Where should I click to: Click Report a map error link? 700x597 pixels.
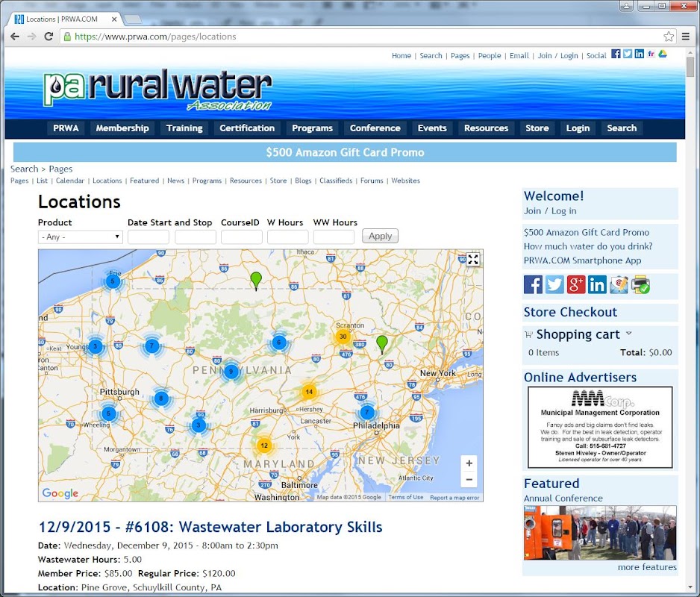pos(454,498)
